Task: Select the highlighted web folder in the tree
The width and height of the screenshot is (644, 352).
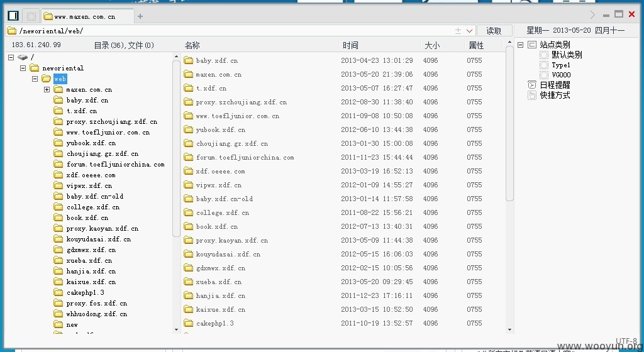Action: click(x=60, y=79)
